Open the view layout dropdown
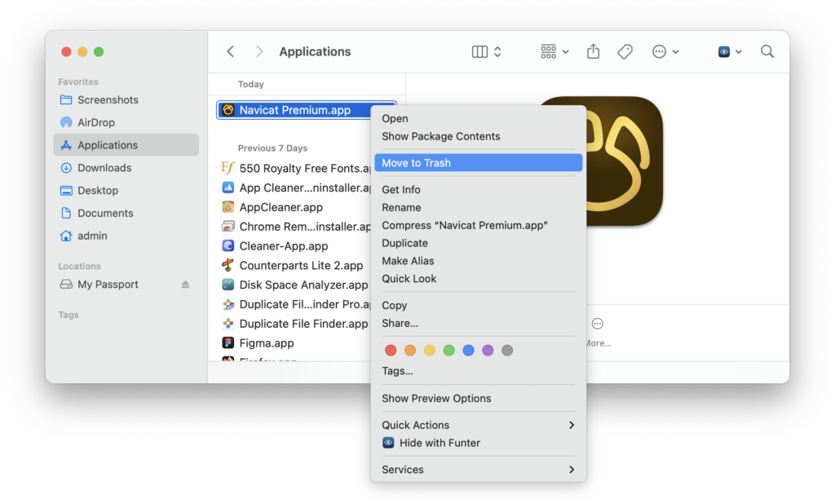Image resolution: width=835 pixels, height=504 pixels. 484,51
